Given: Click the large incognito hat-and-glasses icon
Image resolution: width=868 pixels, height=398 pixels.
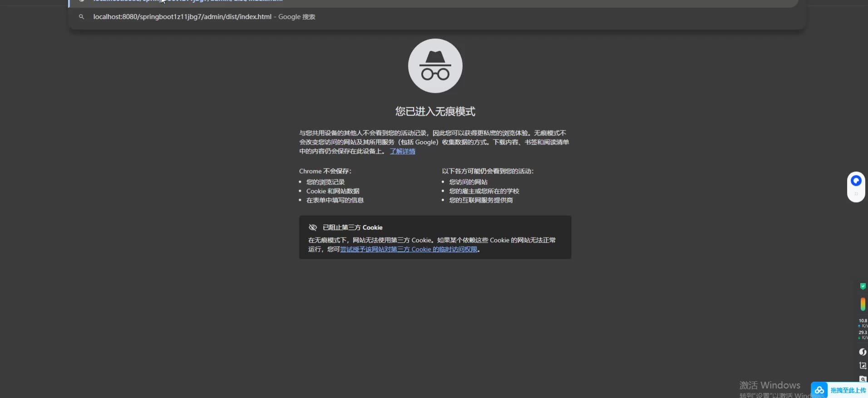Looking at the screenshot, I should (435, 66).
